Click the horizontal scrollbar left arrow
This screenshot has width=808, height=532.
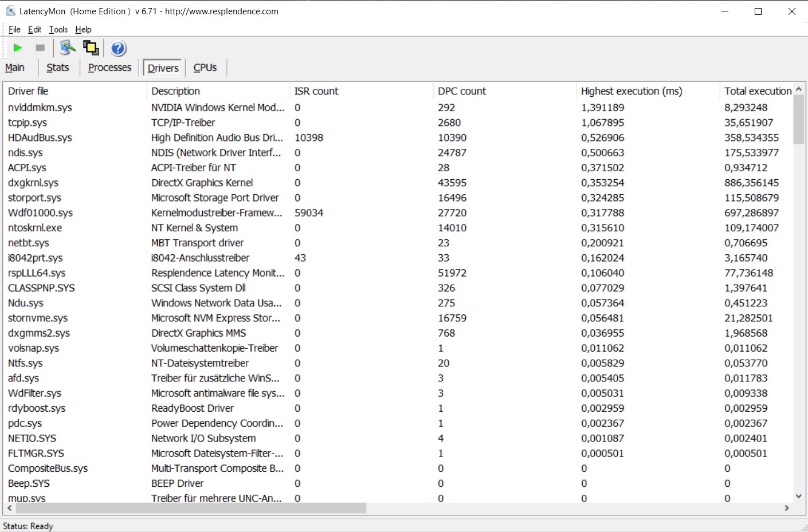9,508
